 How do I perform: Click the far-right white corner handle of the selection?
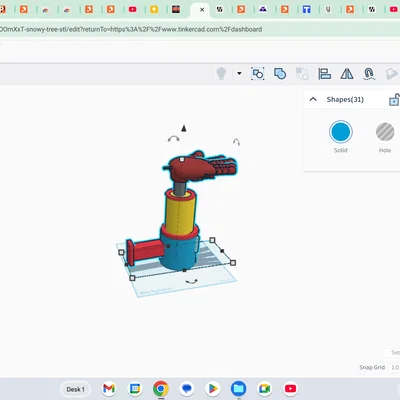tap(233, 263)
